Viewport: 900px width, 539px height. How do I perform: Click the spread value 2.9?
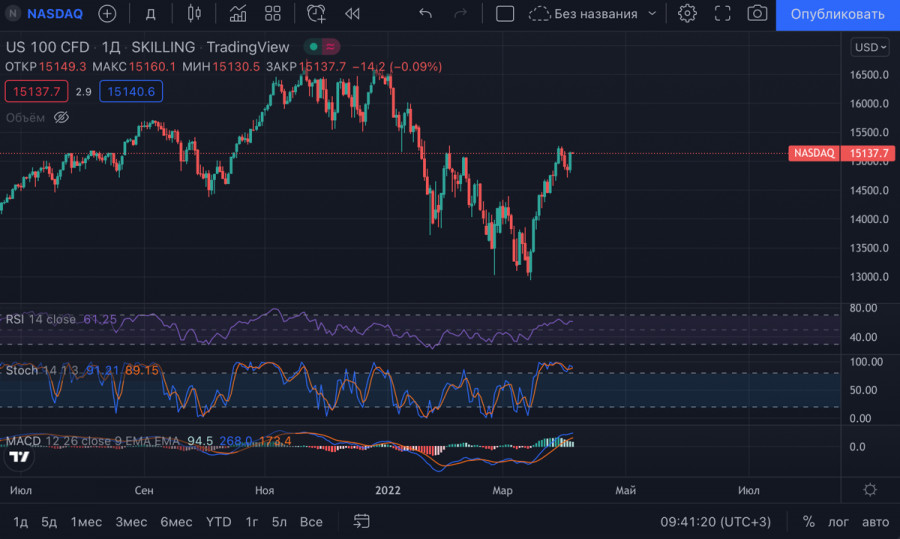(x=84, y=92)
